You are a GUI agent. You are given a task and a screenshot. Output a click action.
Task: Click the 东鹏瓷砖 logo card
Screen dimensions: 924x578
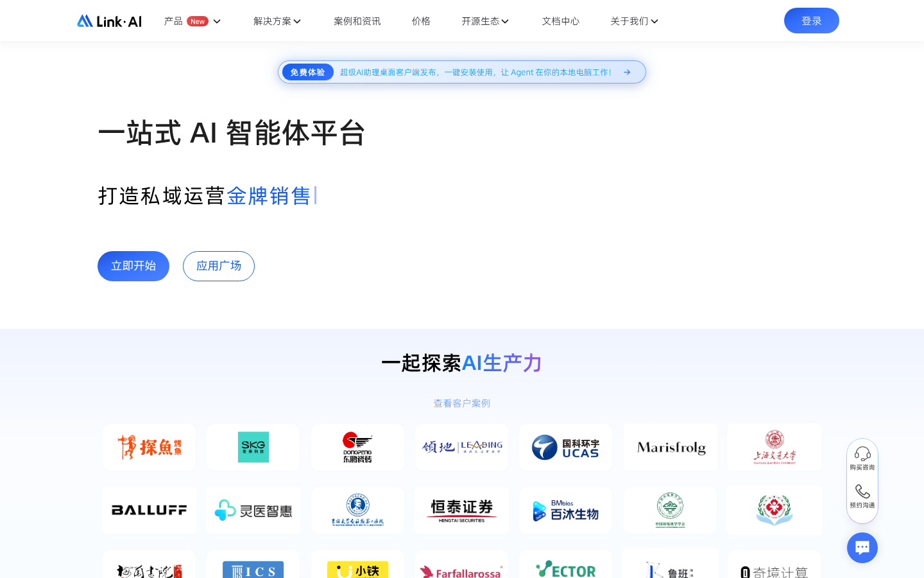pyautogui.click(x=357, y=447)
